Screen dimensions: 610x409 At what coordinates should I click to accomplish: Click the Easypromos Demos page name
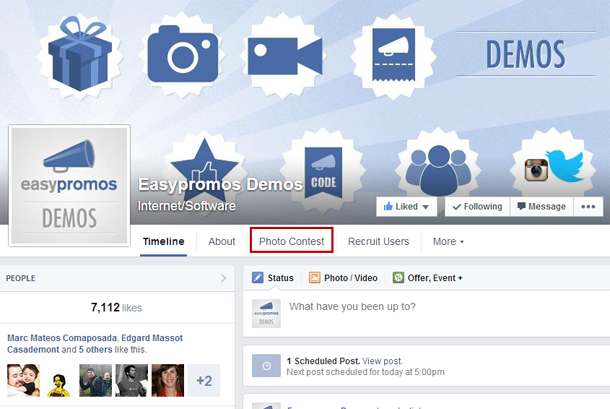[220, 184]
